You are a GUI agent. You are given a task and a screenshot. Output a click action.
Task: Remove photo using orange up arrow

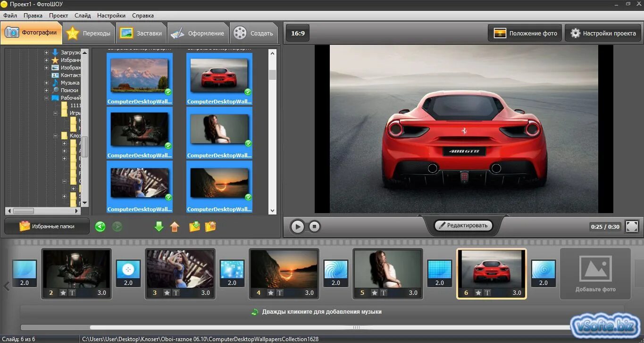point(175,227)
